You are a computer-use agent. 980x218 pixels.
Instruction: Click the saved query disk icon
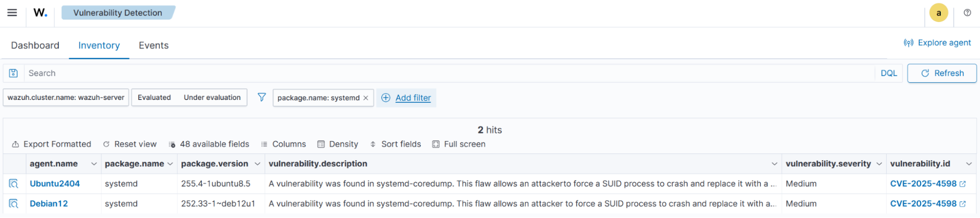click(13, 73)
